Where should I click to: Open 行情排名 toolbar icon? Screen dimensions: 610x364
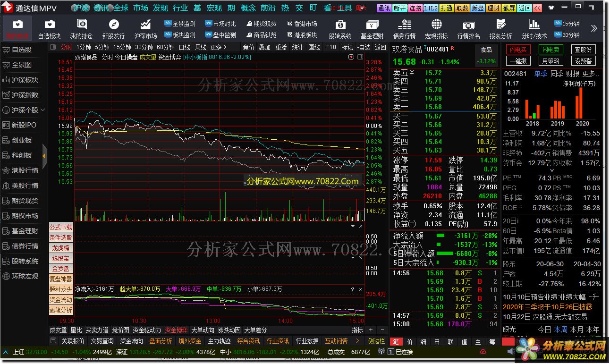click(x=469, y=28)
